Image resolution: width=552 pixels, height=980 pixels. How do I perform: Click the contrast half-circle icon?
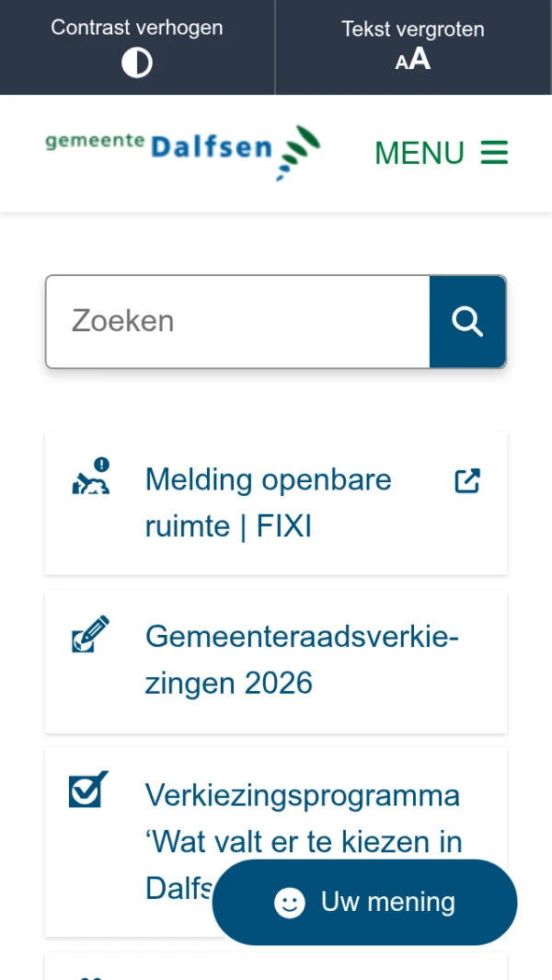[x=137, y=63]
